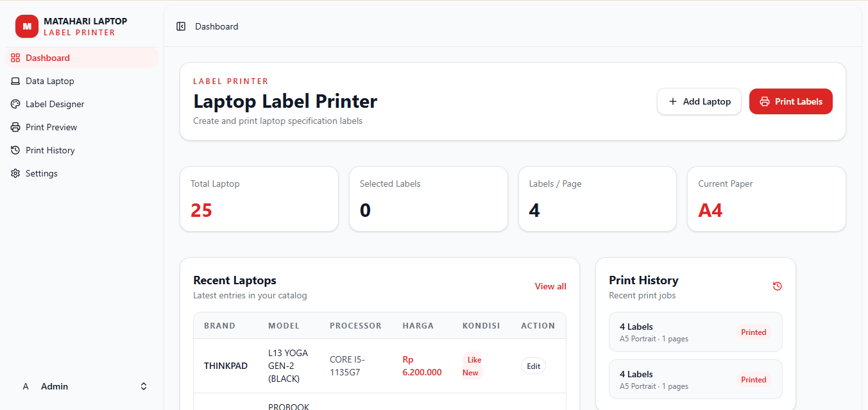
Task: Click the Recent Laptops heading
Action: pos(235,280)
